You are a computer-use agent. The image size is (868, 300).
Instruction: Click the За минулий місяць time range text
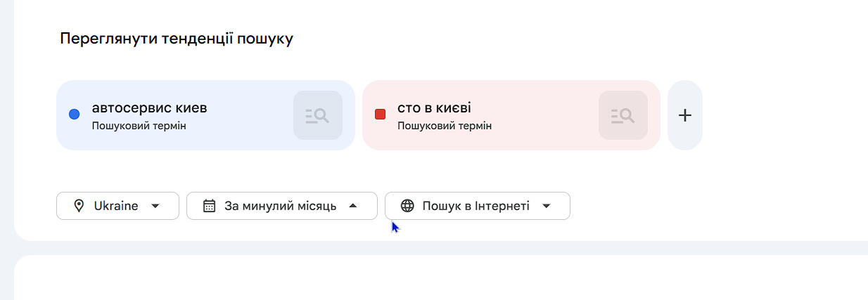coord(280,206)
